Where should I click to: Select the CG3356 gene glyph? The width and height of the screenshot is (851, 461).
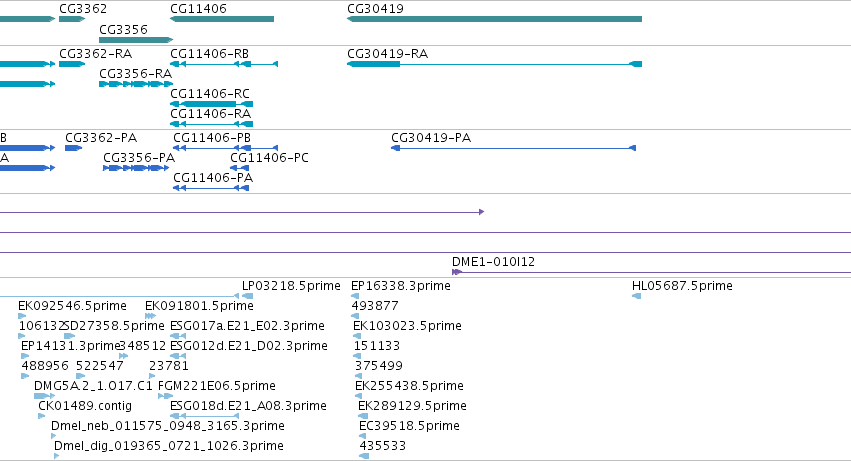136,40
